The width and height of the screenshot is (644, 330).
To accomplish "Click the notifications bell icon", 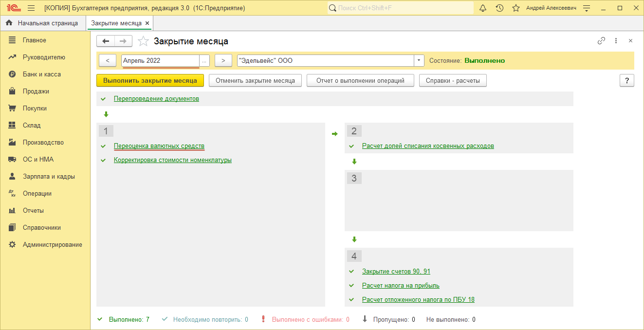I will pos(483,8).
